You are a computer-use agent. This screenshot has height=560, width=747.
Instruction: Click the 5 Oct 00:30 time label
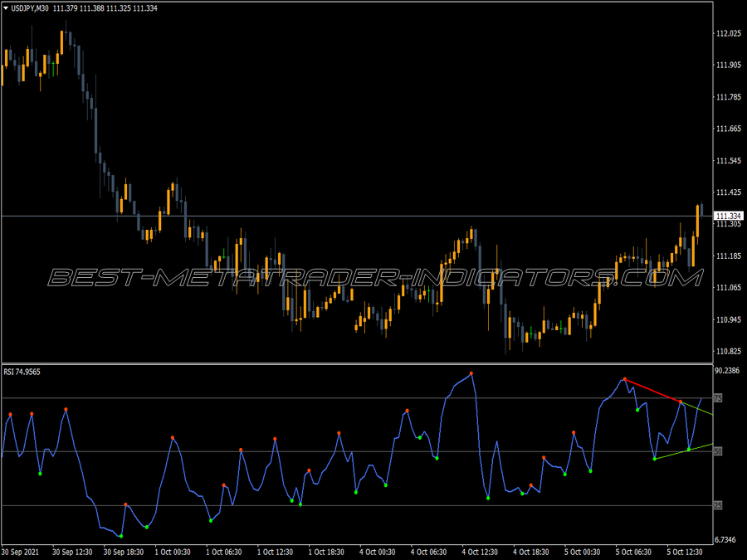click(x=582, y=552)
